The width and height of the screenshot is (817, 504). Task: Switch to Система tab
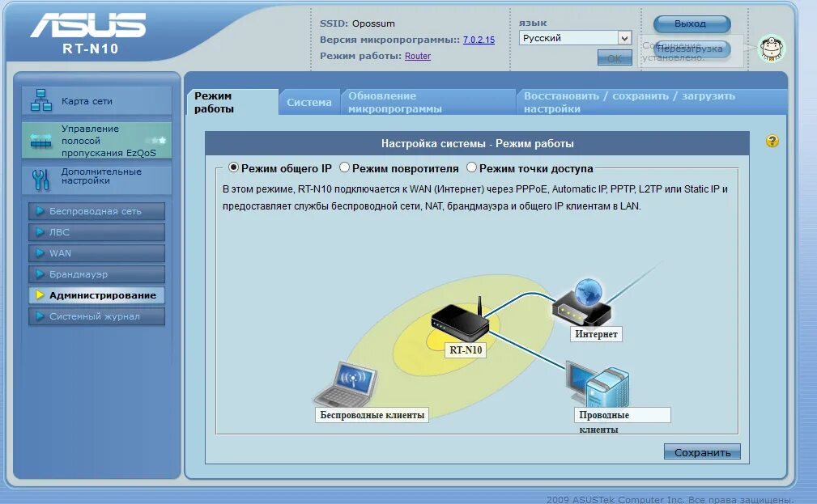point(309,102)
